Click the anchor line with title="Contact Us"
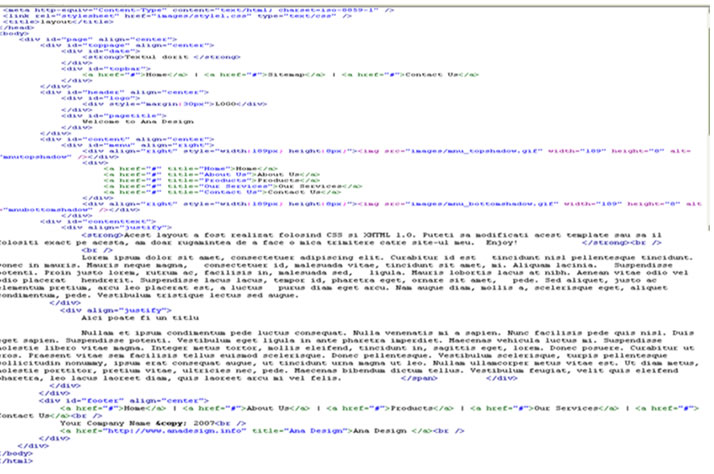The height and width of the screenshot is (474, 714). [x=222, y=192]
